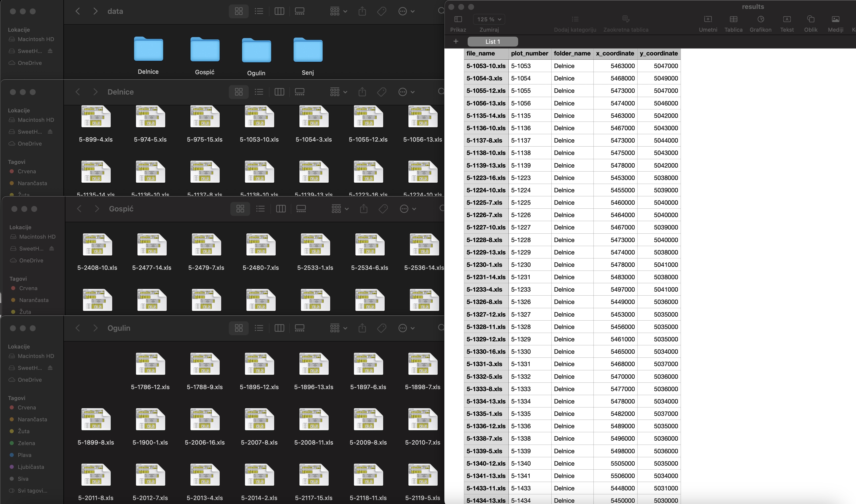Image resolution: width=856 pixels, height=504 pixels.
Task: Switch data window to icon view
Action: (239, 12)
